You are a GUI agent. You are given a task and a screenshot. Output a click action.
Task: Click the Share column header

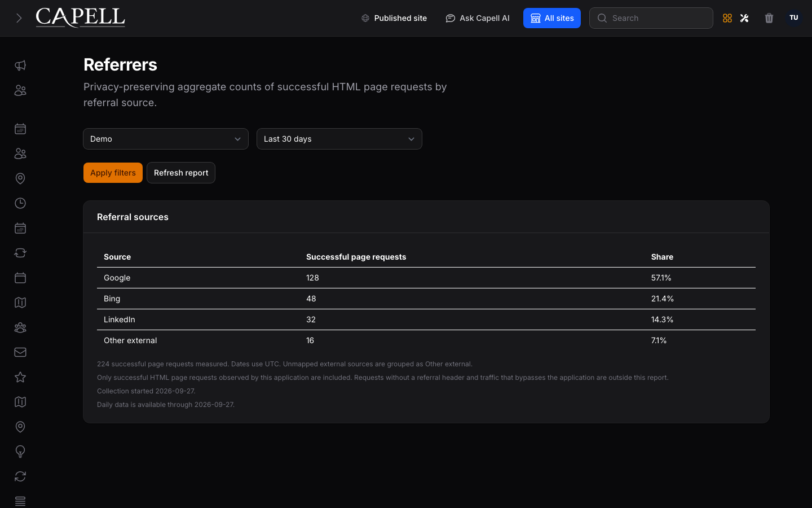[662, 257]
